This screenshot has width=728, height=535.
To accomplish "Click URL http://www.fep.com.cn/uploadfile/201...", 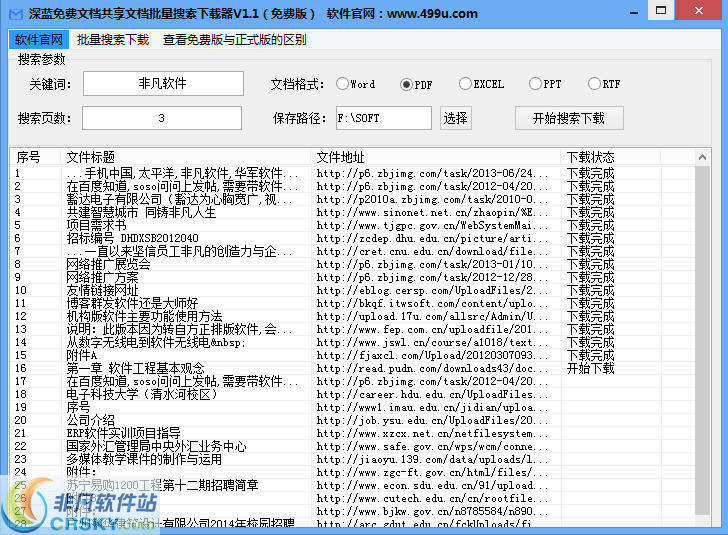I will [x=432, y=330].
